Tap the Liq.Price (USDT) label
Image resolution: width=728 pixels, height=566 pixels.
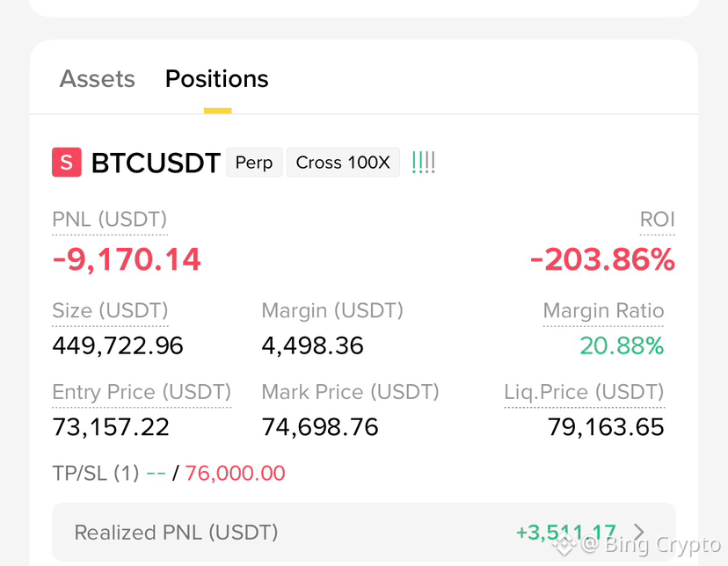point(584,392)
